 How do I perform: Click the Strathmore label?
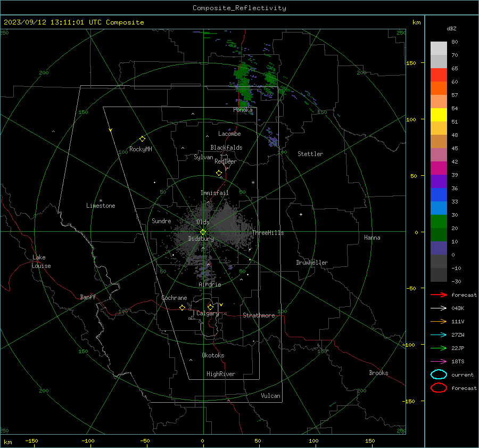point(259,315)
